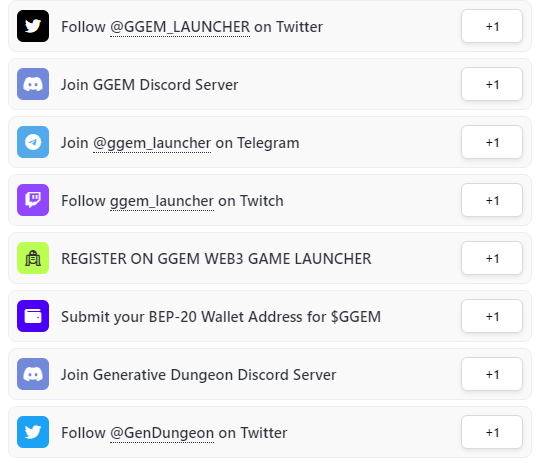Click the Discord icon for Generative Dungeon
540x464 pixels.
click(x=33, y=374)
